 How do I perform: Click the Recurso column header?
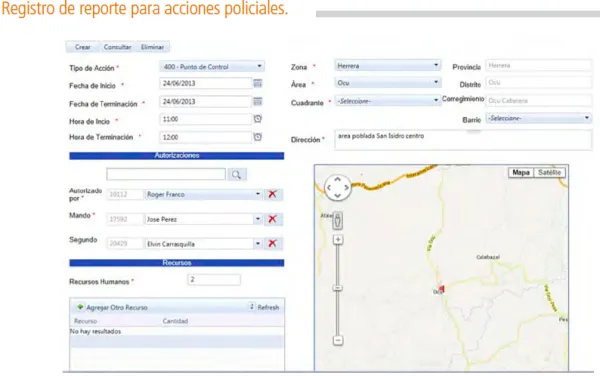pyautogui.click(x=85, y=321)
